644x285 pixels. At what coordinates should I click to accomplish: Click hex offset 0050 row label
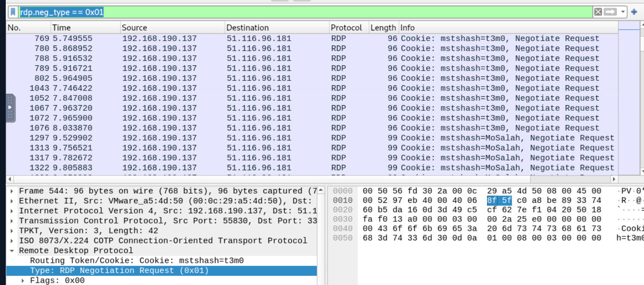[343, 238]
